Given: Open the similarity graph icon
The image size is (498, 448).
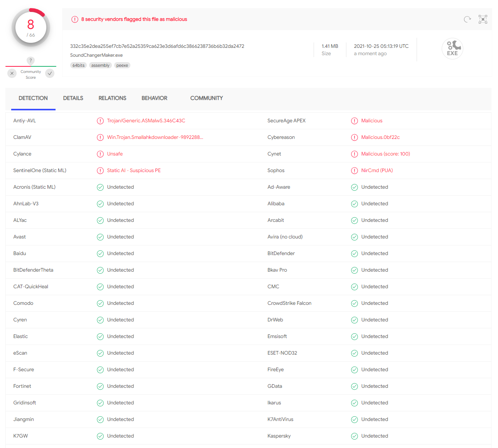Looking at the screenshot, I should click(483, 19).
